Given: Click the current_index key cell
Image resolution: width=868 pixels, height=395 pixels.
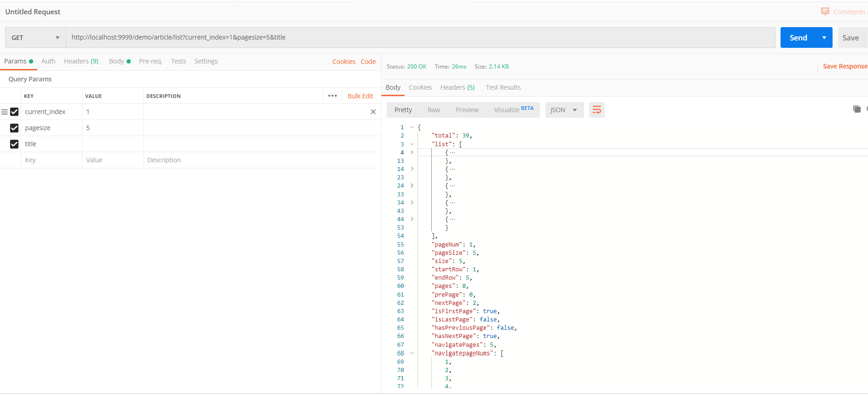Looking at the screenshot, I should coord(52,112).
